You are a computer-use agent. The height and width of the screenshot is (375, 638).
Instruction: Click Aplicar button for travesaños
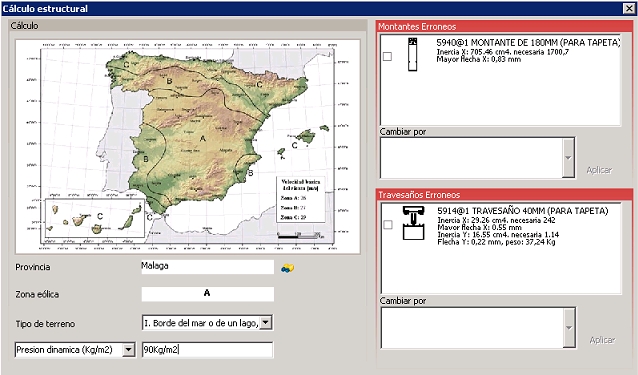click(x=602, y=340)
